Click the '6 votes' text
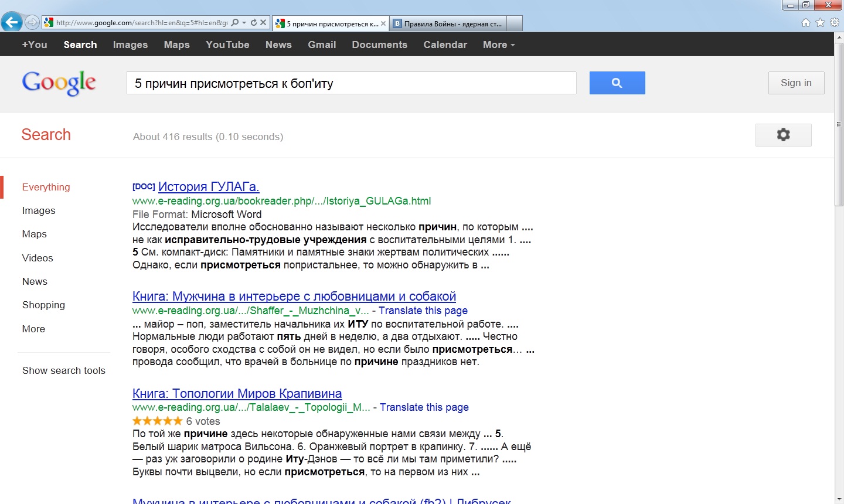This screenshot has height=504, width=844. click(203, 421)
